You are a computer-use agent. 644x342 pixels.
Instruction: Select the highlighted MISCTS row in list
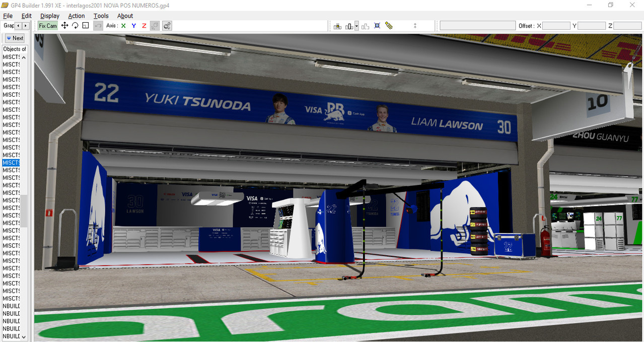point(11,163)
